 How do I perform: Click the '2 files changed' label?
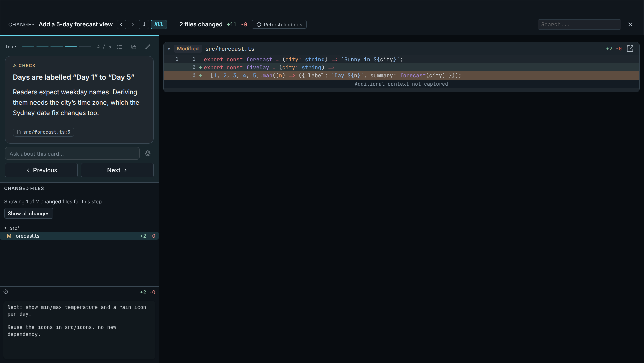(201, 24)
